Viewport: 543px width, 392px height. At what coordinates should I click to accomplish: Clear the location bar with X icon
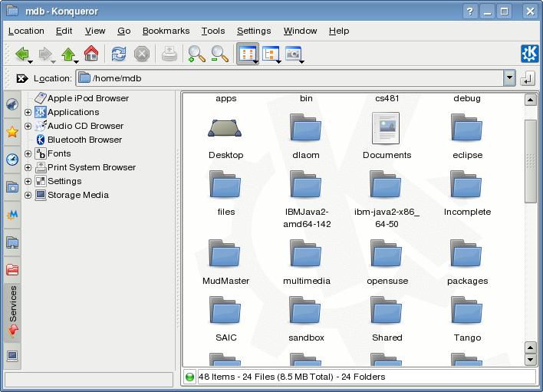point(22,78)
